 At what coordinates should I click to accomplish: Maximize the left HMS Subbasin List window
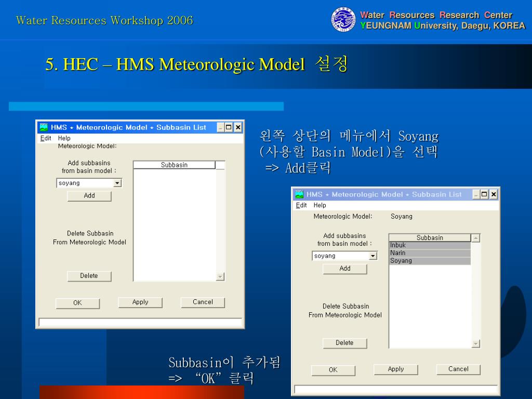coord(229,128)
